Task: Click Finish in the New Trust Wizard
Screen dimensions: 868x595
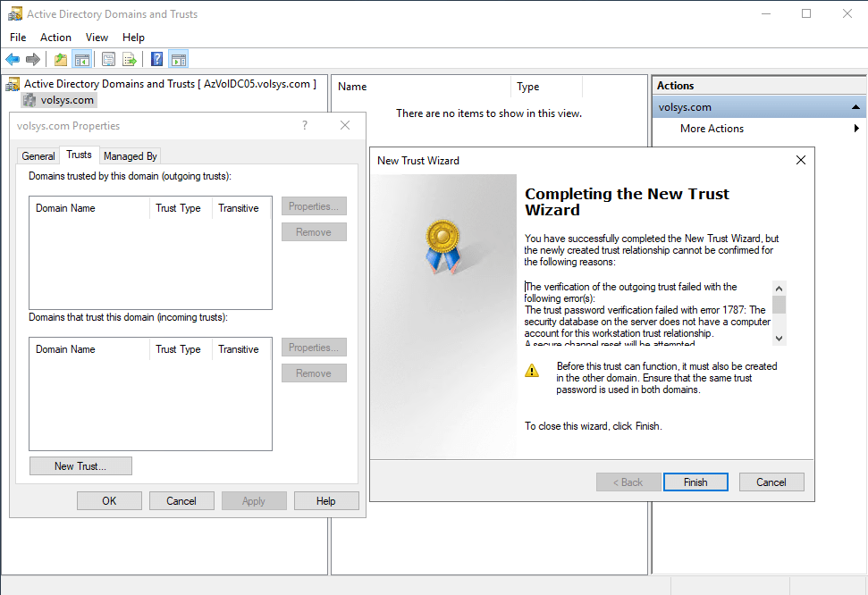Action: (x=695, y=482)
